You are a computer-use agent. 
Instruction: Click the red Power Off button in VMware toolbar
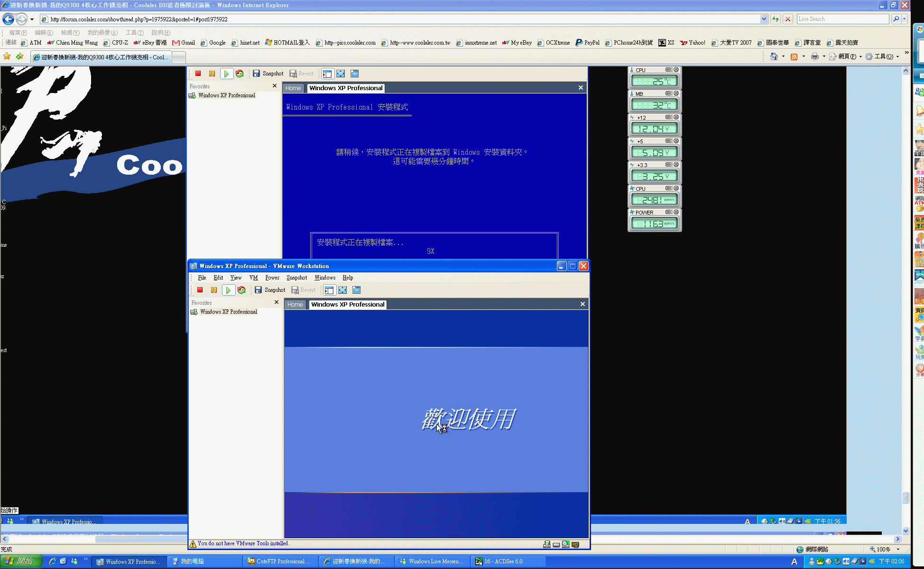[200, 290]
